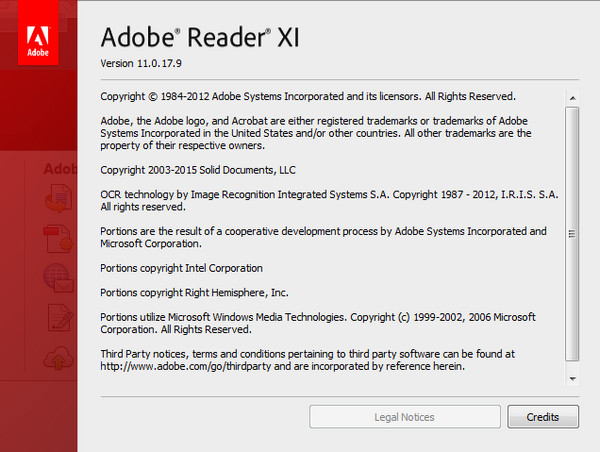This screenshot has height=452, width=600.
Task: Click the scrollbar up arrow
Action: click(572, 99)
